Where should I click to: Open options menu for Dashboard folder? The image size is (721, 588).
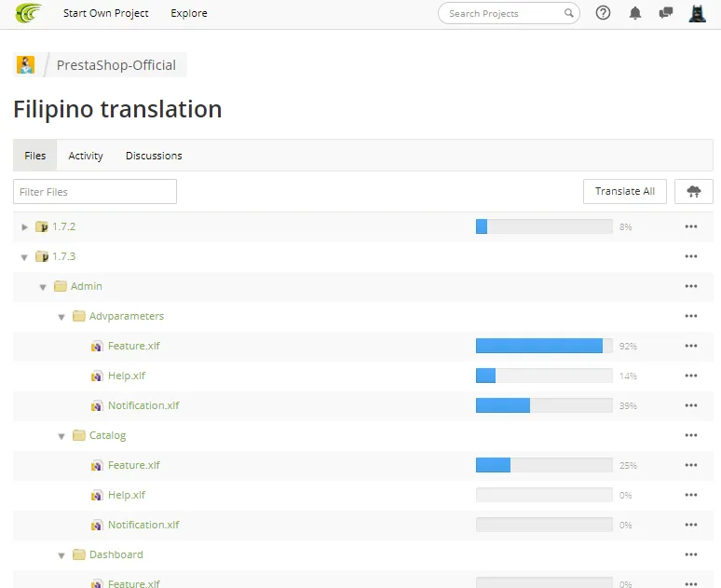690,554
